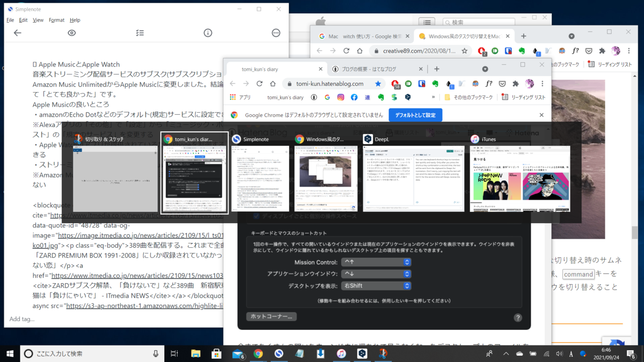644x362 pixels.
Task: Click the help question mark button
Action: coord(518,317)
